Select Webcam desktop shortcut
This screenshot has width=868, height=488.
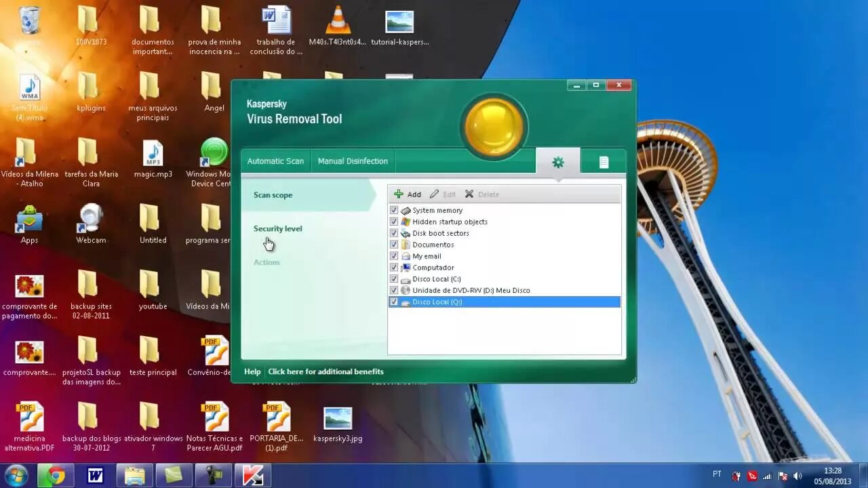point(91,225)
